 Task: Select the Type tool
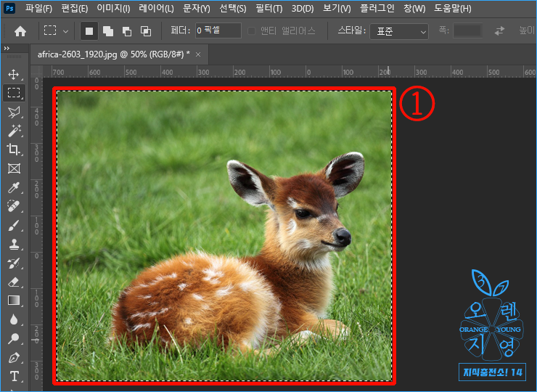(14, 376)
